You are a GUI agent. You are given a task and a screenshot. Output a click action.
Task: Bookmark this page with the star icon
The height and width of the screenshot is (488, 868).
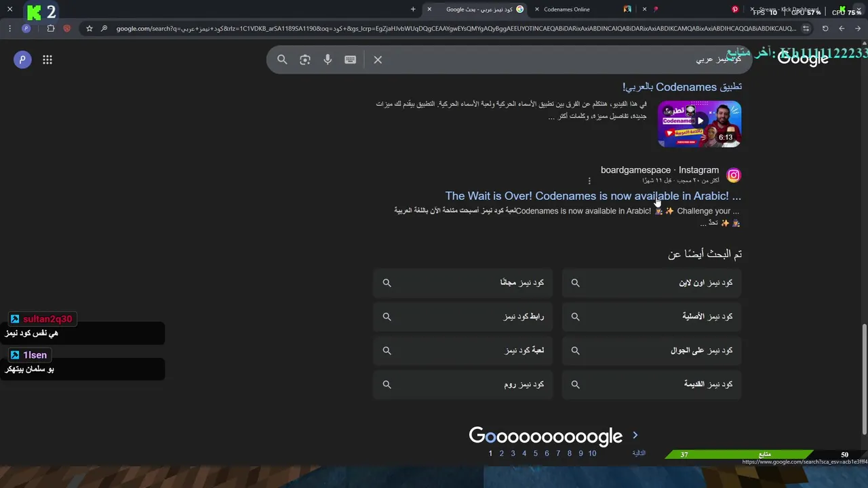pos(89,28)
